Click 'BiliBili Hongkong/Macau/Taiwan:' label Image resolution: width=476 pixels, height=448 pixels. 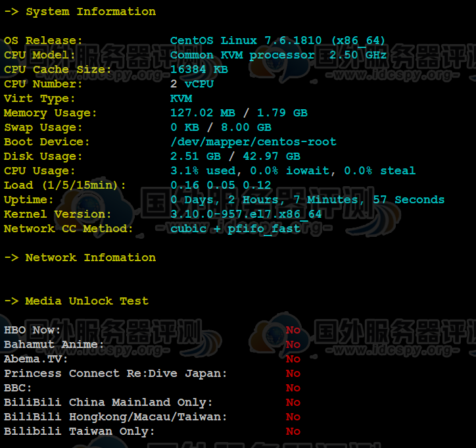pos(116,417)
